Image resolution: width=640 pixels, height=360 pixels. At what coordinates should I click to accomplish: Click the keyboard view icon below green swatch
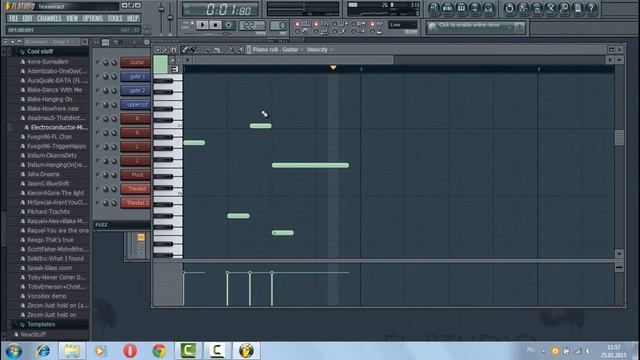tap(175, 69)
